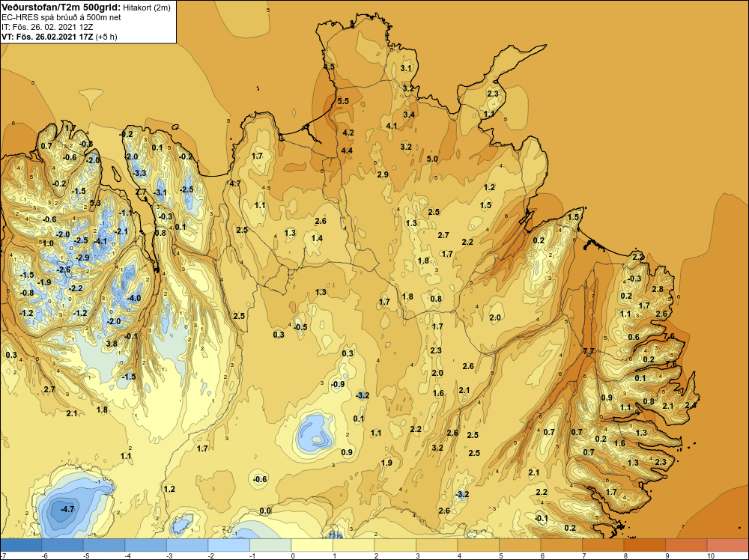749x560 pixels.
Task: Click the 3.4 temperature label
Action: (409, 115)
